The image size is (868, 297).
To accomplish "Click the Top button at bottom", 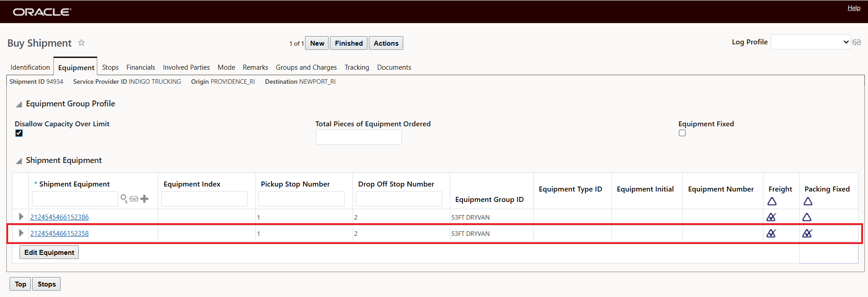I will pyautogui.click(x=20, y=284).
